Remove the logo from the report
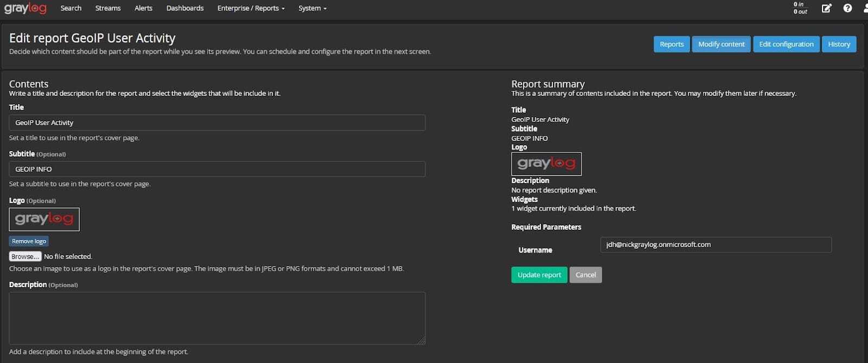Image resolution: width=868 pixels, height=363 pixels. [x=29, y=241]
